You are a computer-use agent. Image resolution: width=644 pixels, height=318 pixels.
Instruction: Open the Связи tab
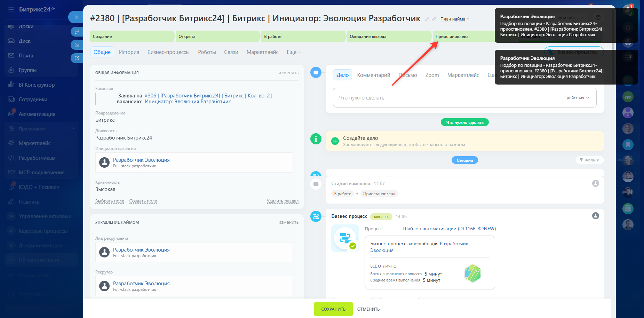click(x=231, y=52)
